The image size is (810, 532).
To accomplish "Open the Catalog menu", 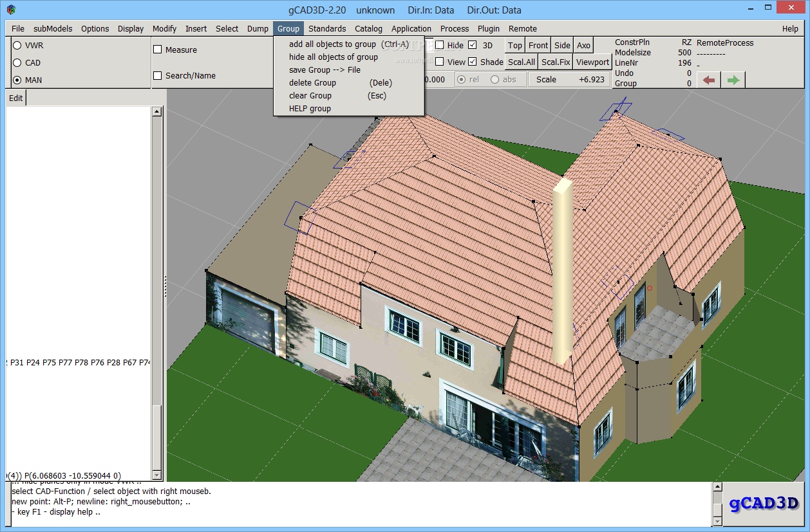I will [x=368, y=28].
